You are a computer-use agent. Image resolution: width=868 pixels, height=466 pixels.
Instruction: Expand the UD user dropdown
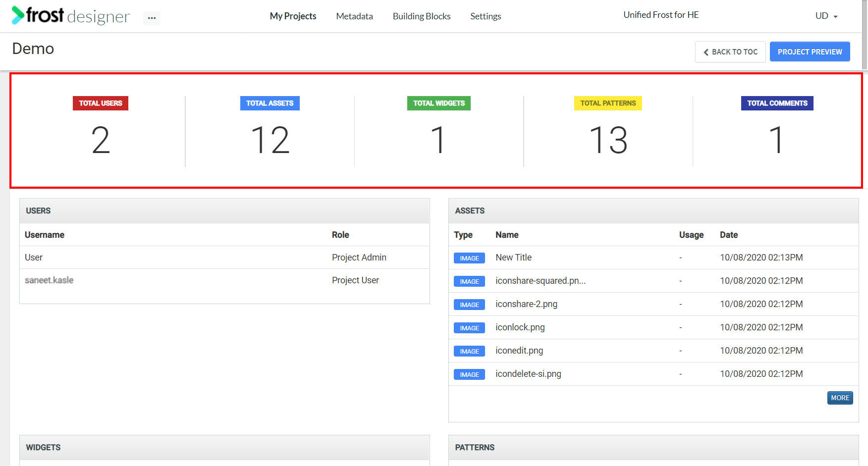tap(826, 16)
